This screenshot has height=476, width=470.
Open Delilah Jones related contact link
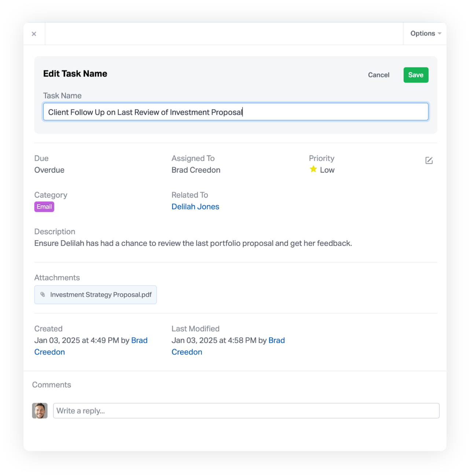click(195, 206)
